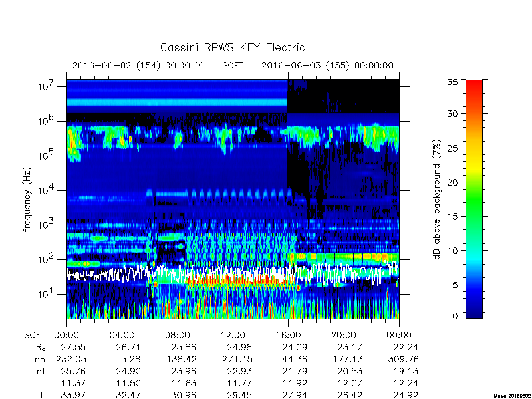Click the Rs value "22.24"
Screen dimensions: 532x399
pos(406,347)
